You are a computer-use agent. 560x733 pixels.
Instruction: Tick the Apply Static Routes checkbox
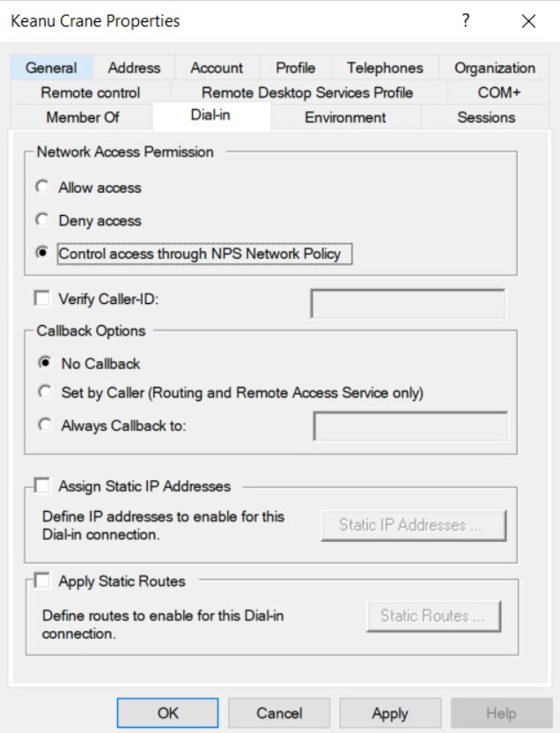coord(42,581)
